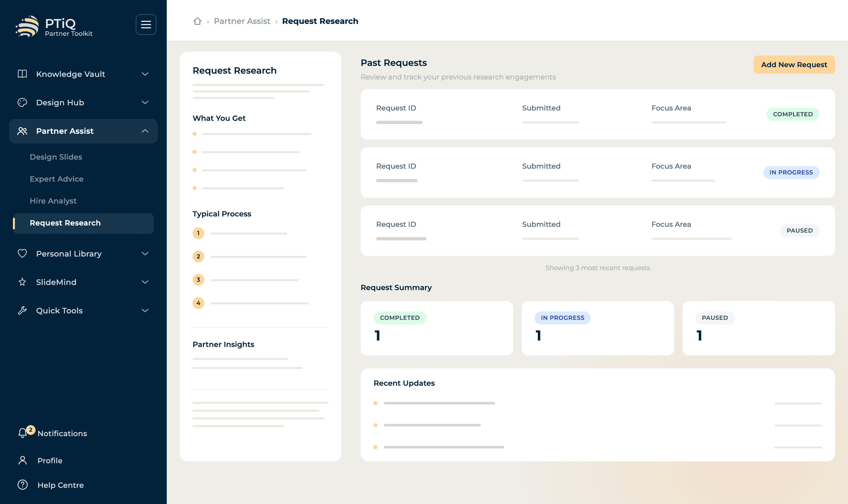
Task: Click the IN PROGRESS badge in past requests
Action: tap(791, 172)
